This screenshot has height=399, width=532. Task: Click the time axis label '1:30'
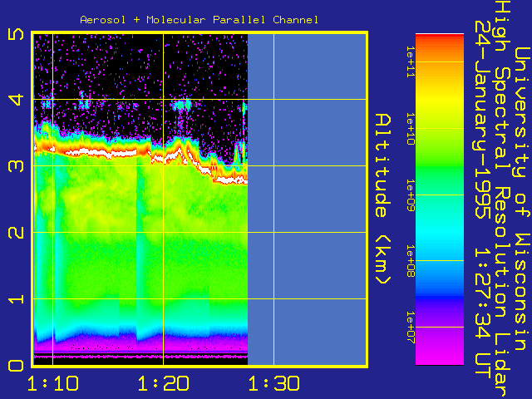pyautogui.click(x=273, y=383)
